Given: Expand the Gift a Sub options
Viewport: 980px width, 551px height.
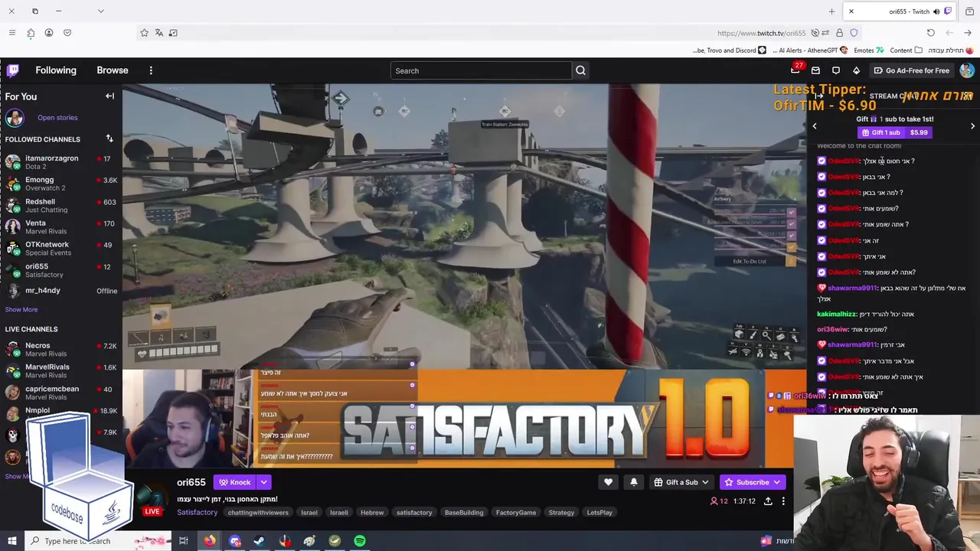Looking at the screenshot, I should point(704,482).
